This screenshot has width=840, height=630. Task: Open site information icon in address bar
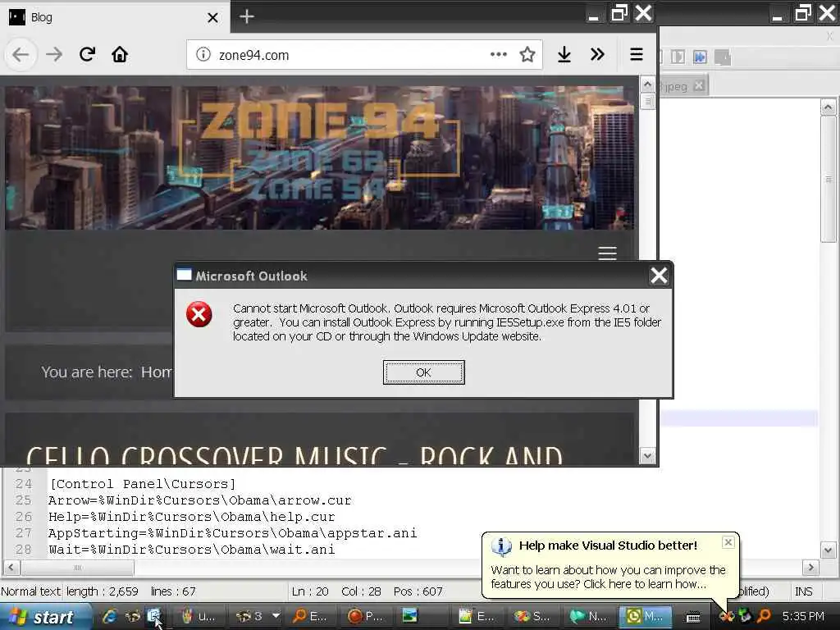[x=203, y=55]
